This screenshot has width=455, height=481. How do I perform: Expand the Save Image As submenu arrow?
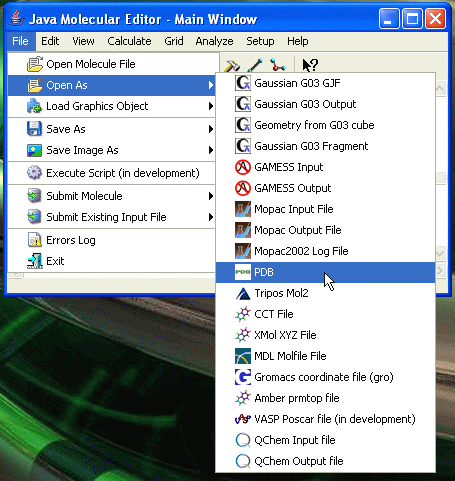tap(211, 150)
